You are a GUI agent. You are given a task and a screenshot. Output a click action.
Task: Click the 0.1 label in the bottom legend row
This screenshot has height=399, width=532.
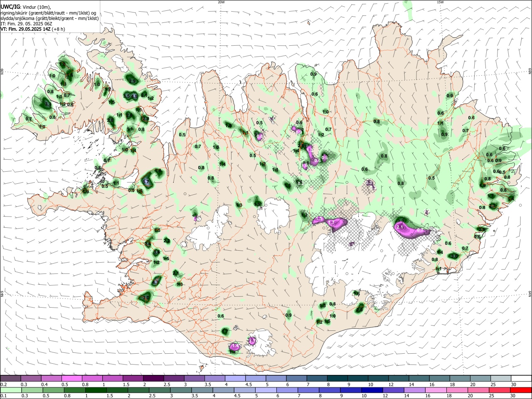pos(3,396)
